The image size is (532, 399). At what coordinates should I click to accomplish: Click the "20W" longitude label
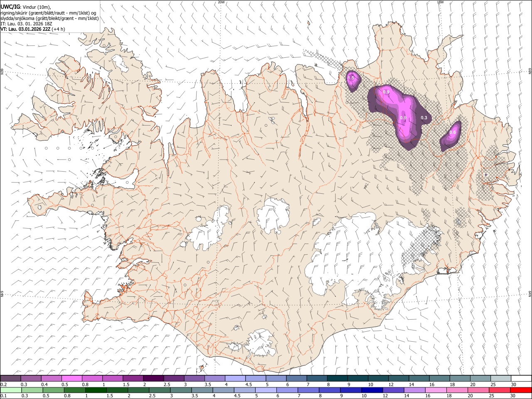[x=221, y=2]
